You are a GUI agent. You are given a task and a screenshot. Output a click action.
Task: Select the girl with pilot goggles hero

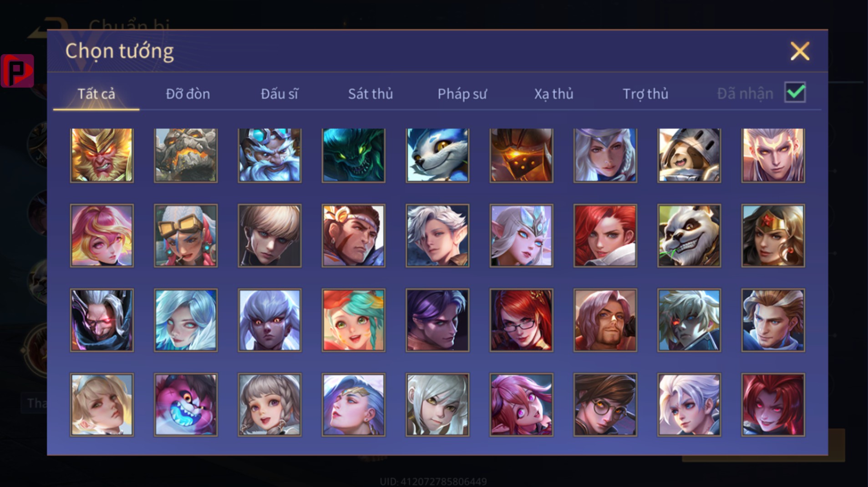(x=186, y=236)
